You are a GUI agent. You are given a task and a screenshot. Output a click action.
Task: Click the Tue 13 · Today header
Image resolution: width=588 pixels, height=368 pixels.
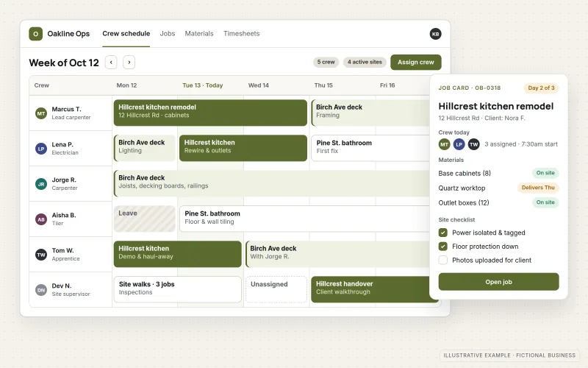pos(203,85)
